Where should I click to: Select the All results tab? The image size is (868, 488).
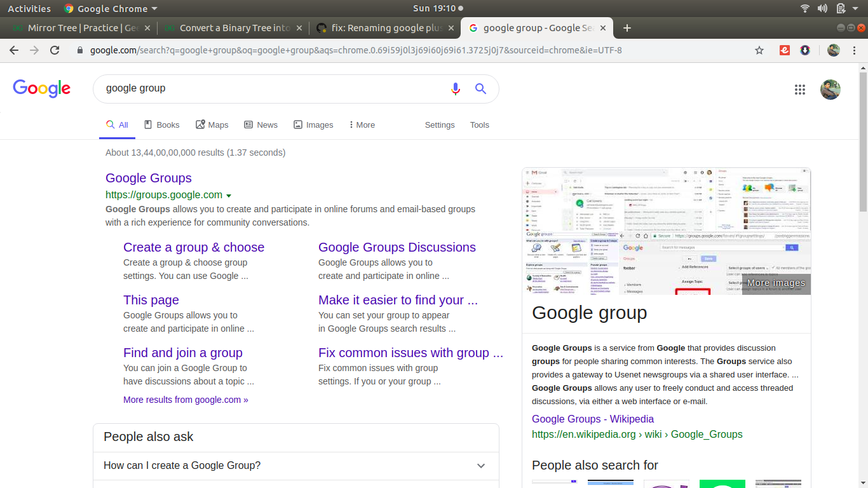click(117, 125)
